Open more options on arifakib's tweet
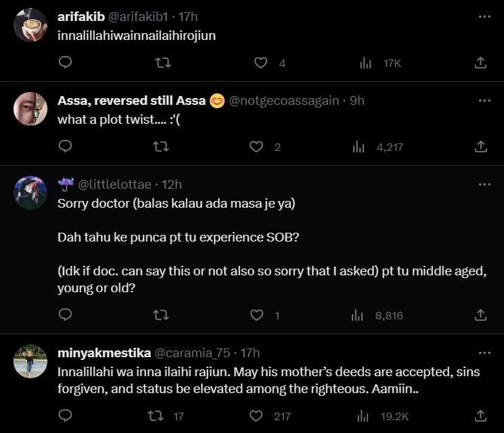The width and height of the screenshot is (504, 433). coord(484,16)
